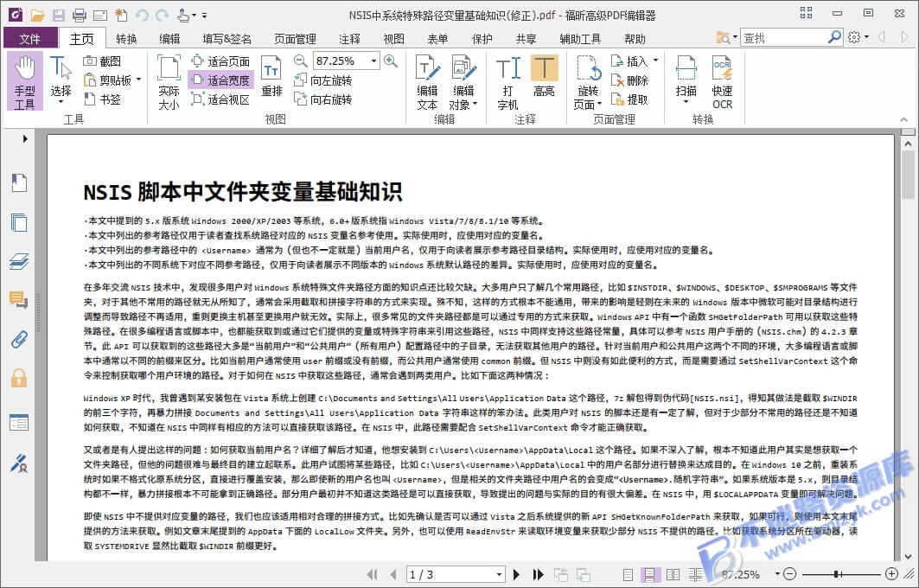
Task: Click 编辑文本 edit text tool
Action: (427, 81)
